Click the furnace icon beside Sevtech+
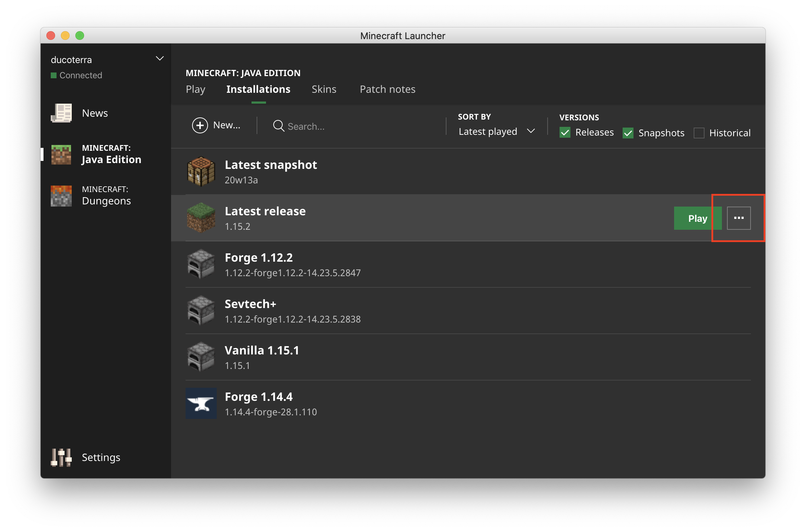806x532 pixels. click(201, 311)
